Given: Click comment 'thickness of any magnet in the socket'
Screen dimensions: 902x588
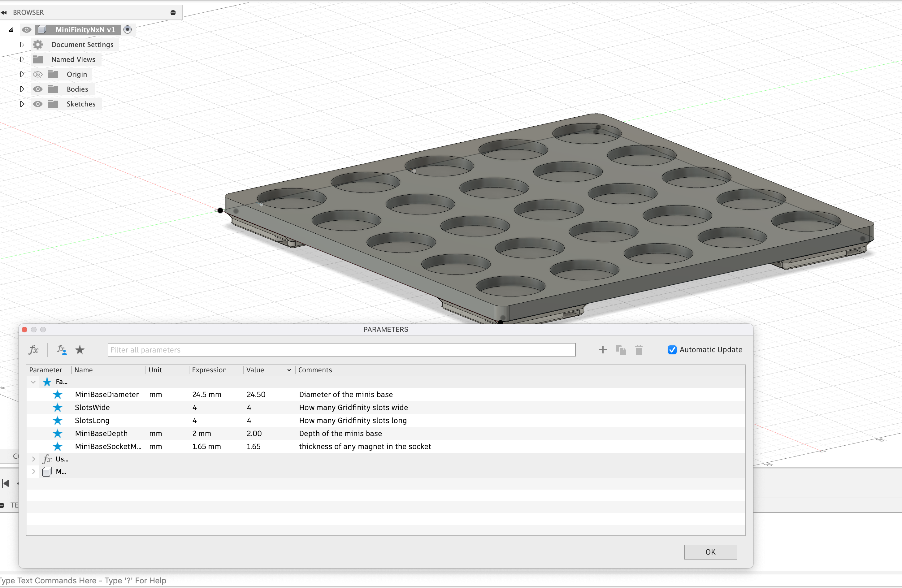Looking at the screenshot, I should tap(365, 446).
